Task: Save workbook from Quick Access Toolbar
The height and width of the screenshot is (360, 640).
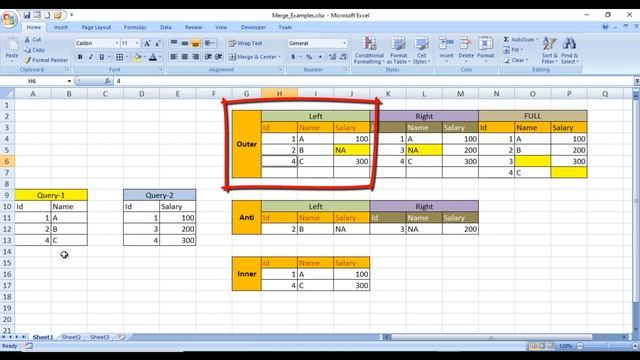Action: tap(27, 15)
